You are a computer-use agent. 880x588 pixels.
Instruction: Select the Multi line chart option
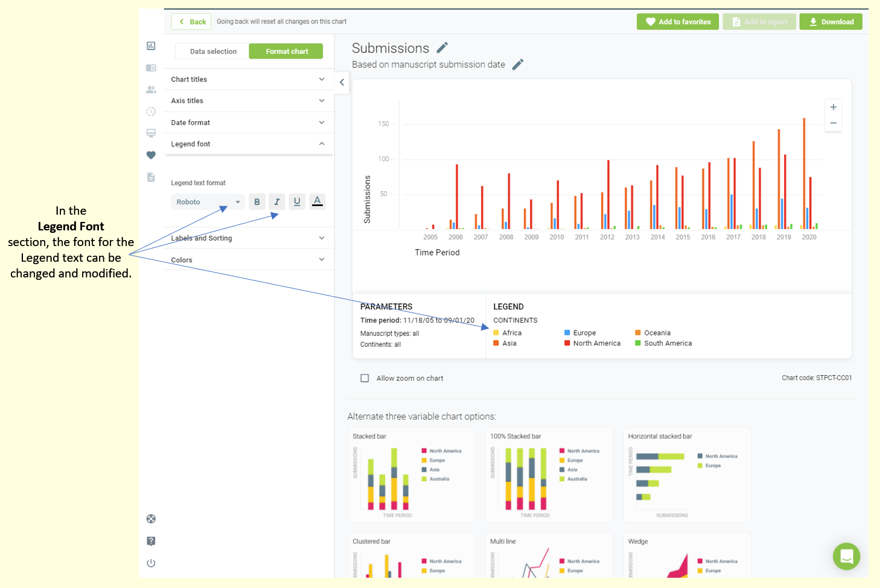click(x=549, y=555)
